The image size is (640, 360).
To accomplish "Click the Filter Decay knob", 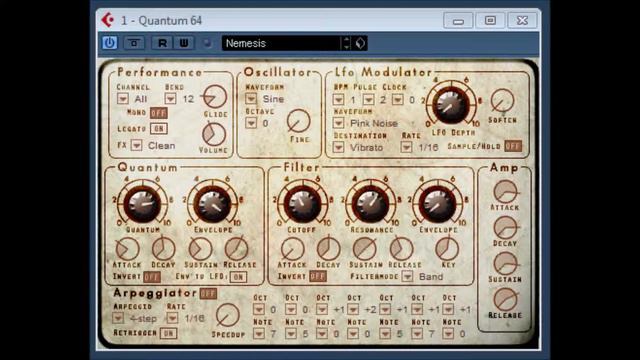I will coord(329,249).
